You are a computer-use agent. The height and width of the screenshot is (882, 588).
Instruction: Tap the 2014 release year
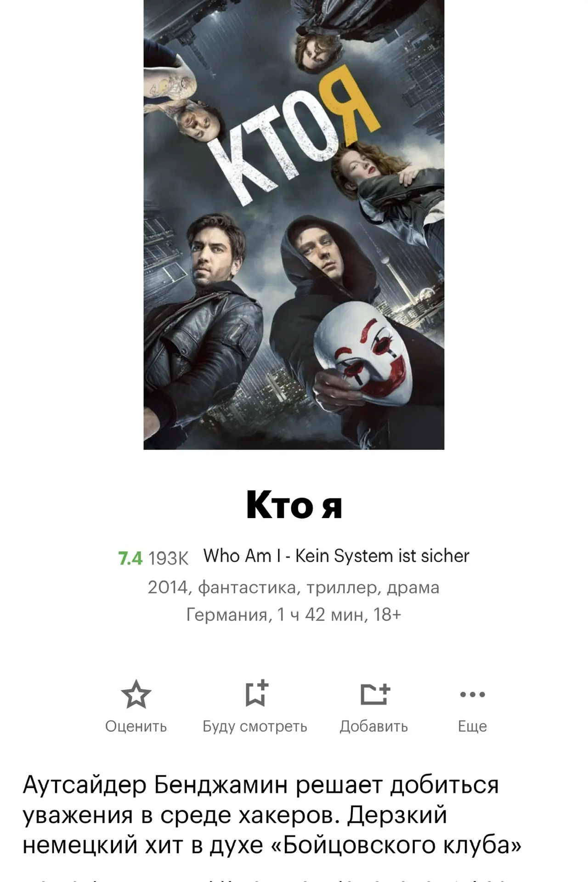(x=168, y=588)
